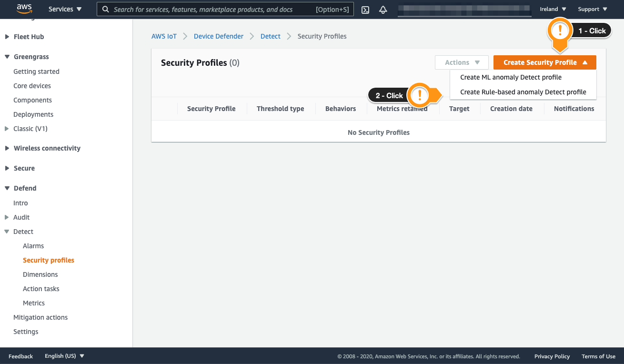Go to Core devices
This screenshot has height=364, width=624.
pos(32,86)
